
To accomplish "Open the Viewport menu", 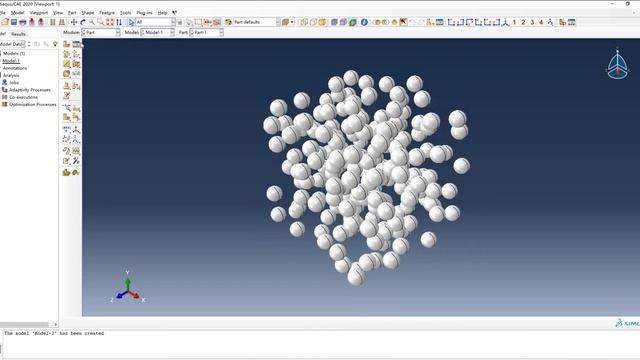I will coord(39,13).
